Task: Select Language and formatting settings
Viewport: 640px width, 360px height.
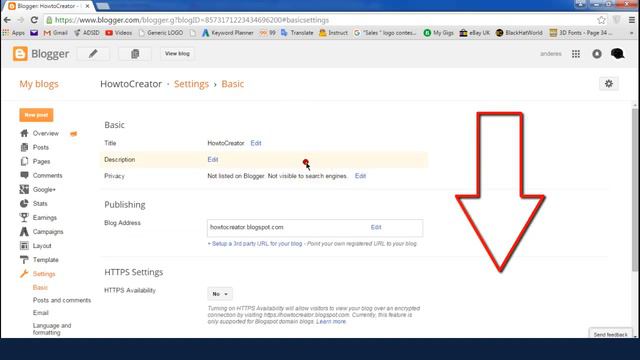Action: point(52,329)
